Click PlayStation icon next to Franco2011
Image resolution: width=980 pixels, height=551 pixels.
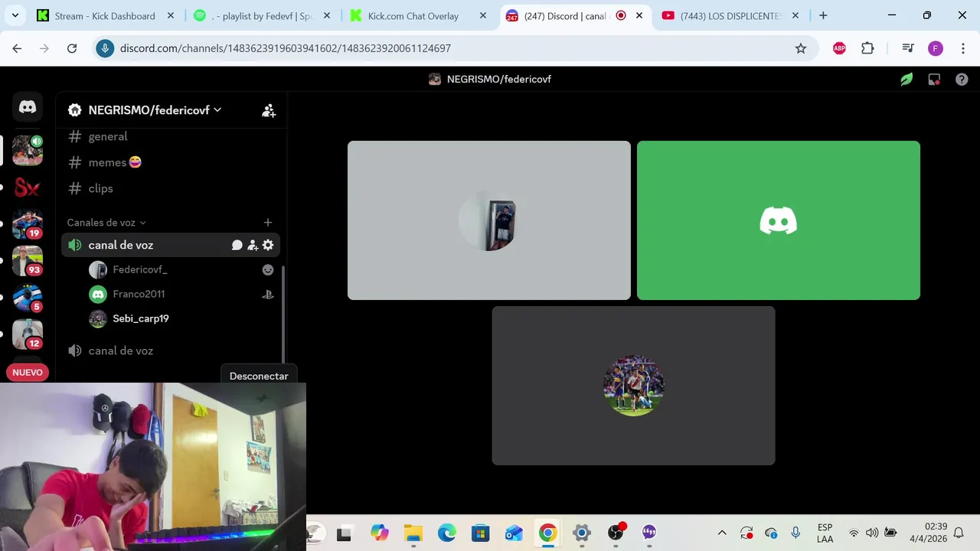pos(268,294)
